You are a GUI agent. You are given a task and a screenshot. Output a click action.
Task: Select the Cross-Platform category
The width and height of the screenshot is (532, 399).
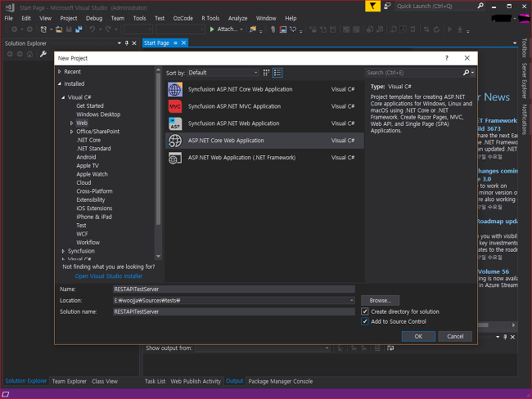pos(94,191)
